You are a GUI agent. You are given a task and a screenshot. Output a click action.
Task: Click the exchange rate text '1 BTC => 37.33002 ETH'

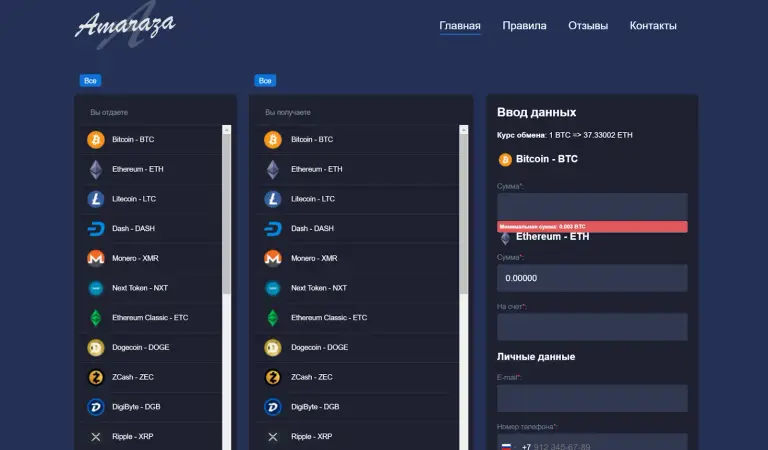click(x=590, y=135)
